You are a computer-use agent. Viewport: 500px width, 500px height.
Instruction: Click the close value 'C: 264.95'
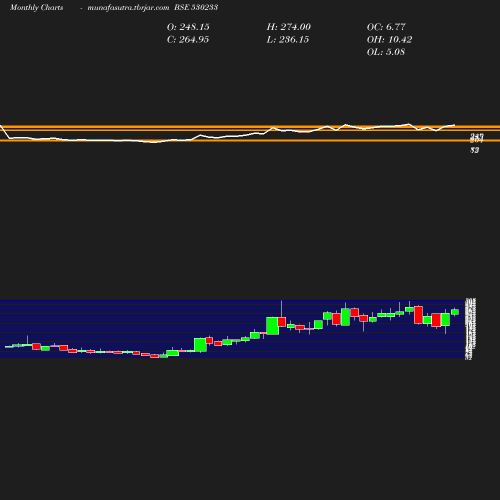point(188,40)
